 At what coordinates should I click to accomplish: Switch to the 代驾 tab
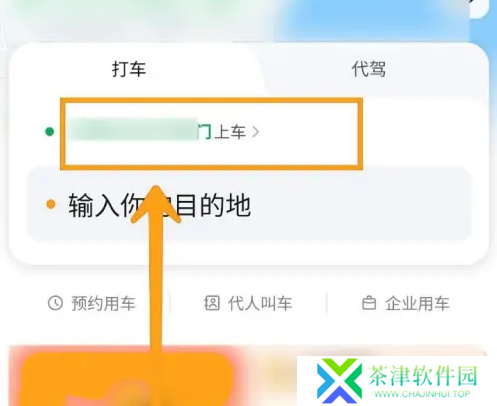(369, 69)
